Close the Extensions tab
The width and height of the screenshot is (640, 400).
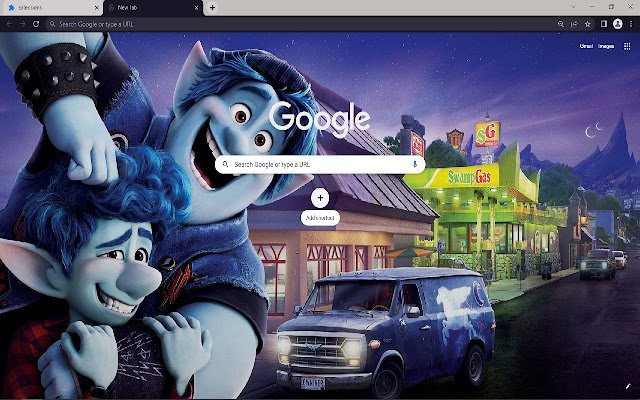click(97, 8)
